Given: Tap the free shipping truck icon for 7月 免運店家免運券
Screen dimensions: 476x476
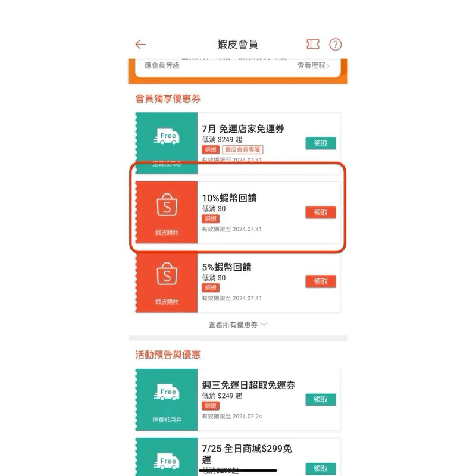Looking at the screenshot, I should [167, 136].
